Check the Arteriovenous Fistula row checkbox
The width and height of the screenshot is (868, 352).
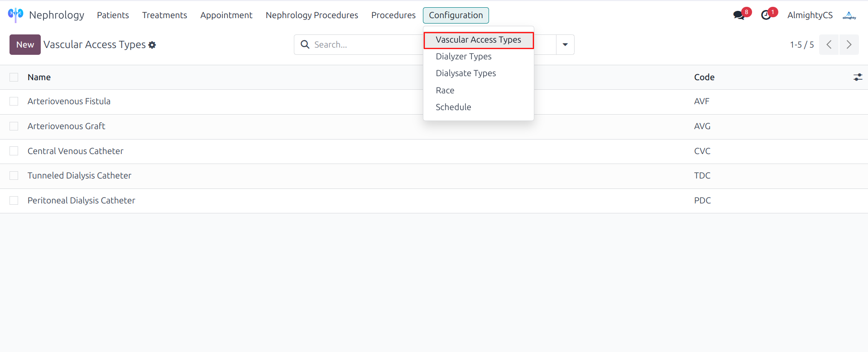tap(14, 101)
